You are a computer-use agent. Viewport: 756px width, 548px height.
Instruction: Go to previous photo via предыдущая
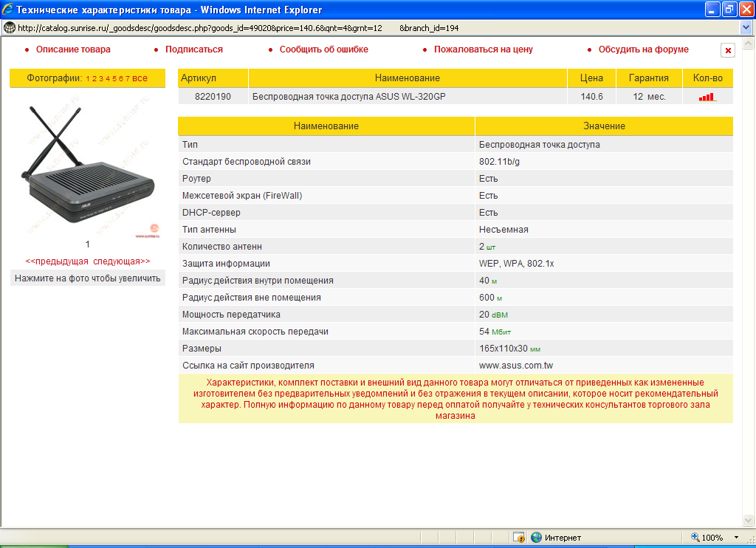57,261
